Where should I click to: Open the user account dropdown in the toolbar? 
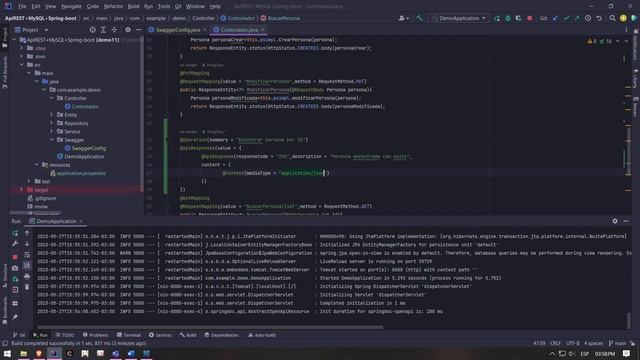(x=403, y=18)
